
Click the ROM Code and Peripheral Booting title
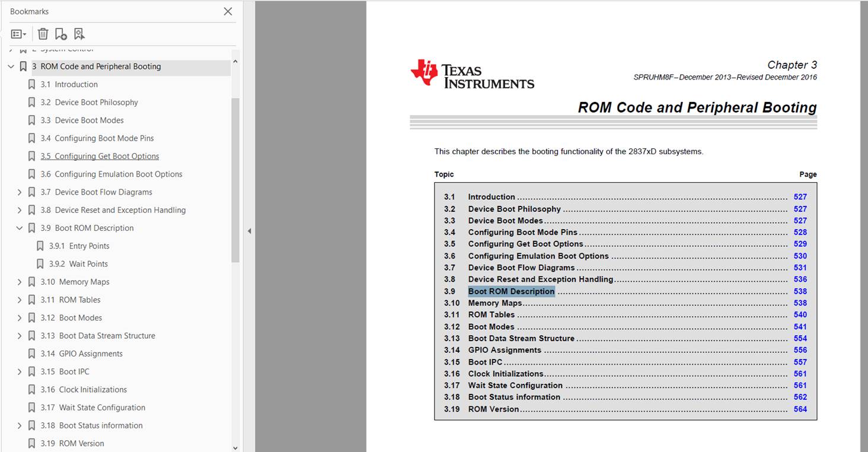click(x=697, y=107)
